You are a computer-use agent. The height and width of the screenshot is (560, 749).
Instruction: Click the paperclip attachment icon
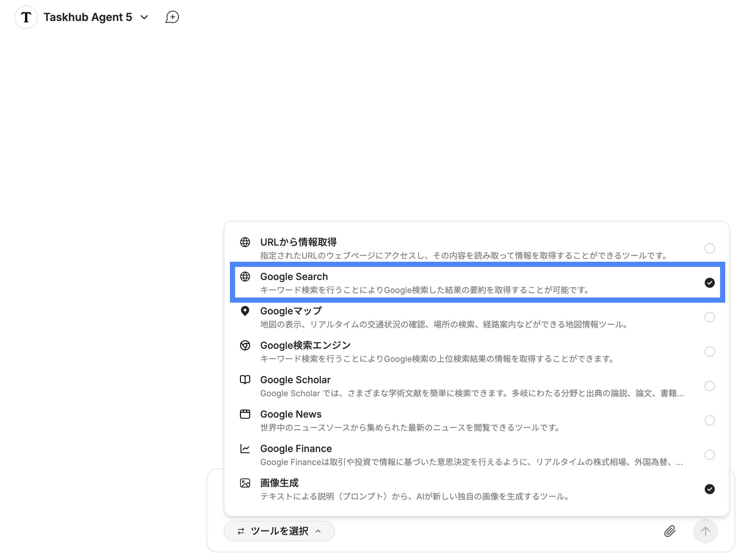[x=669, y=531]
